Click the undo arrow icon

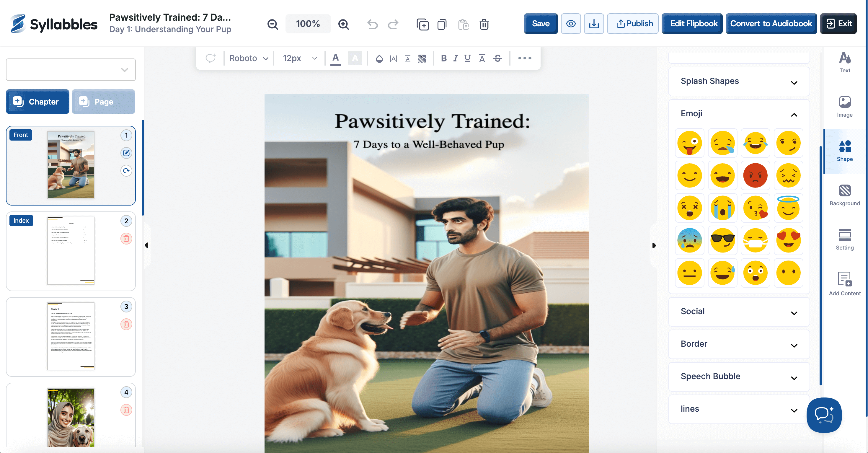[x=372, y=24]
